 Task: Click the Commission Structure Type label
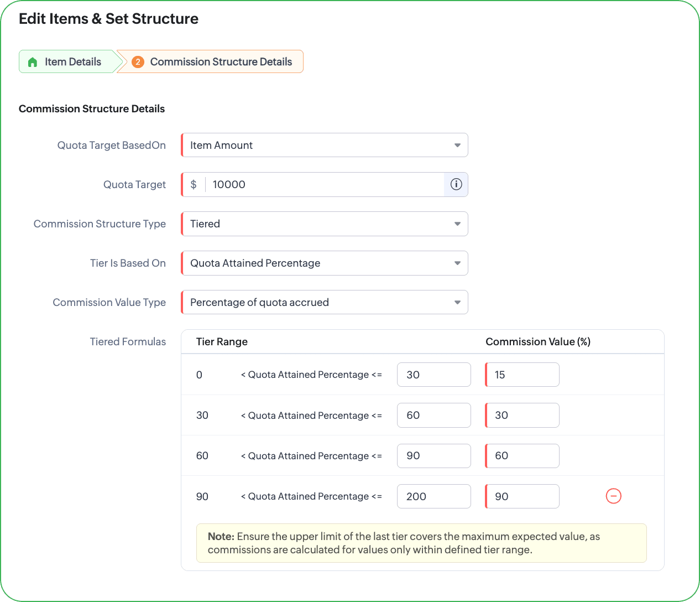click(x=100, y=224)
